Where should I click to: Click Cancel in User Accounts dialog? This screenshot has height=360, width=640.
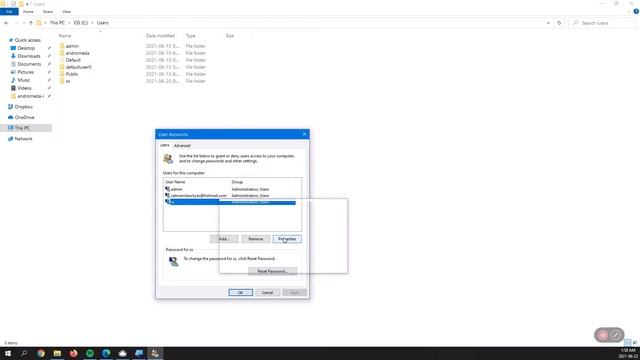267,292
